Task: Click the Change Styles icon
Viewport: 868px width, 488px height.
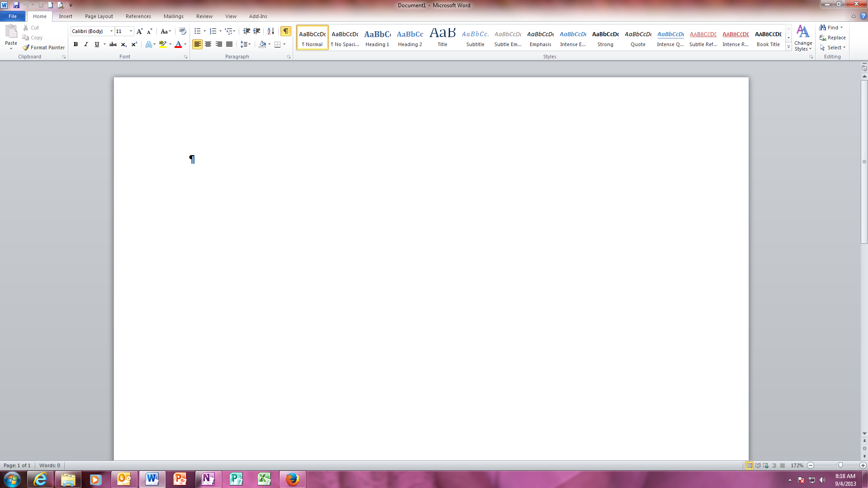Action: pos(803,38)
